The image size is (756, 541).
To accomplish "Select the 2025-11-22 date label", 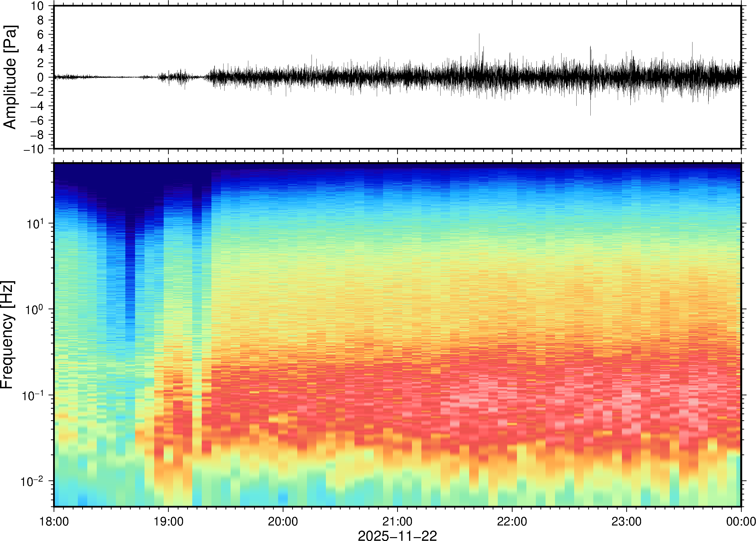I will click(x=397, y=535).
